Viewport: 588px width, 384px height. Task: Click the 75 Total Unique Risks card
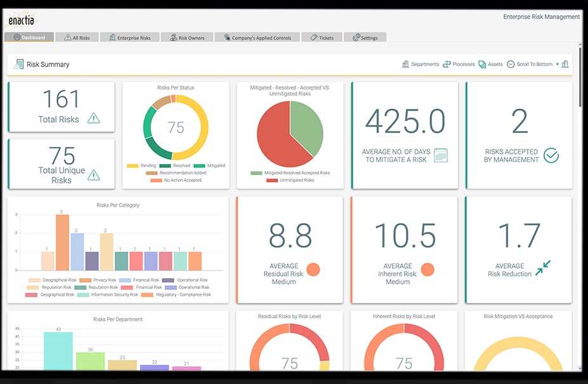coord(62,163)
